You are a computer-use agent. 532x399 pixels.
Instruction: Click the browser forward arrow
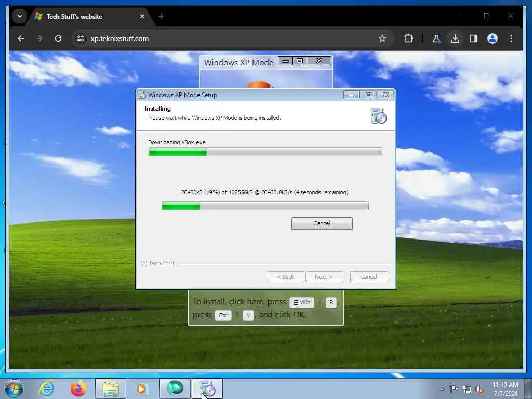click(39, 38)
